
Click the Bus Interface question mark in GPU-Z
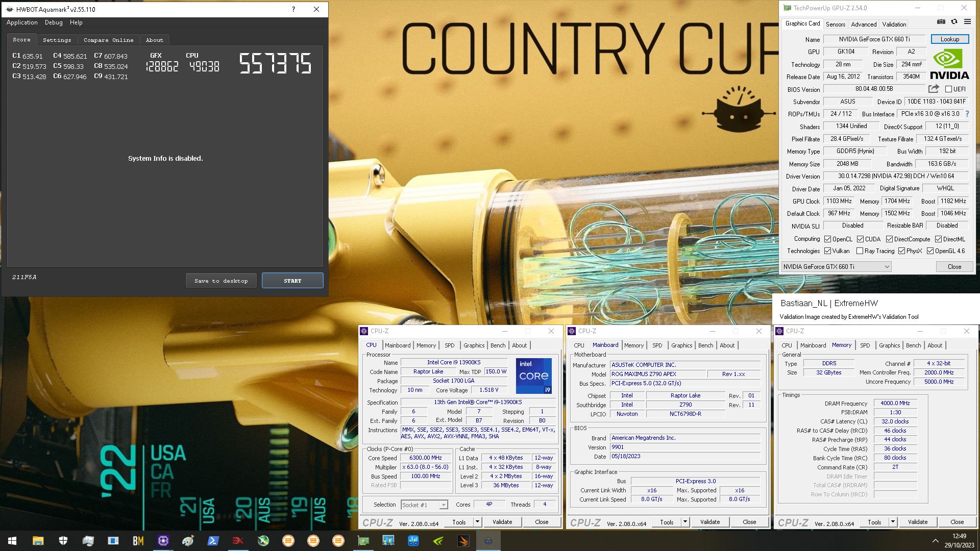tap(967, 114)
